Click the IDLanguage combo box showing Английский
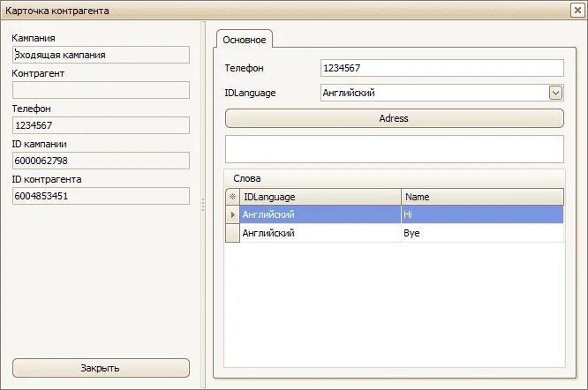Viewport: 588px width, 390px height. (442, 93)
